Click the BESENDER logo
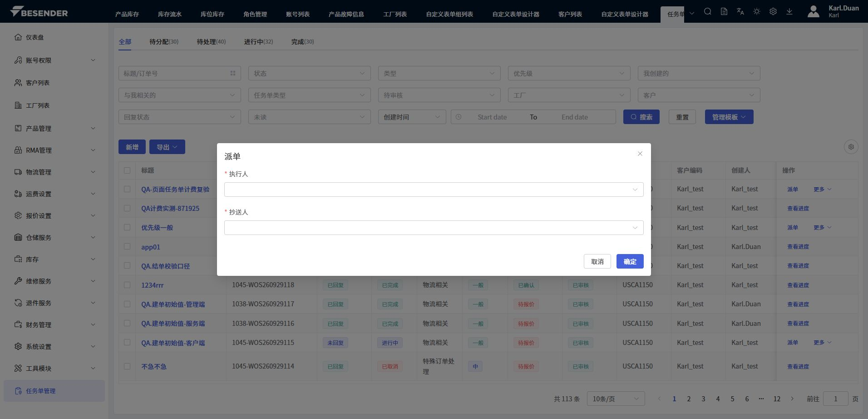Image resolution: width=868 pixels, height=419 pixels. (39, 12)
